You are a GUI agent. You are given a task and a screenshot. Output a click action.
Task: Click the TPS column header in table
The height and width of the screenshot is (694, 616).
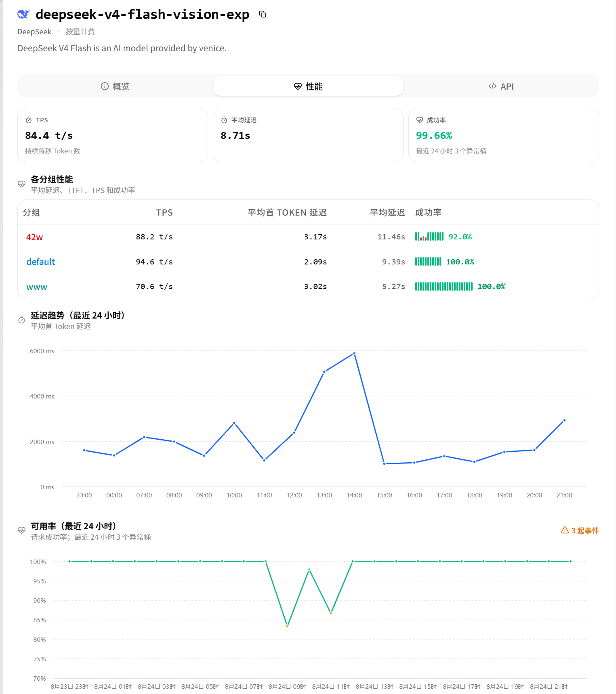[x=164, y=213]
